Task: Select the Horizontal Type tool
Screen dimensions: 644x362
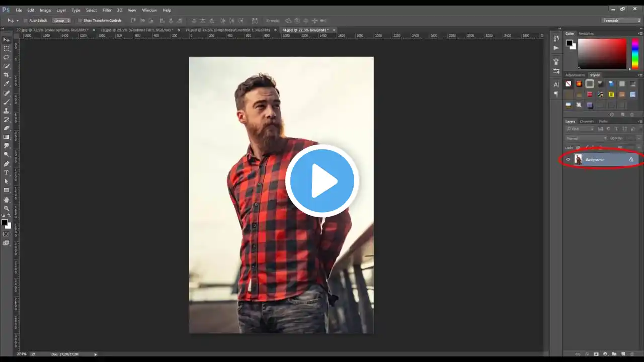Action: [7, 172]
